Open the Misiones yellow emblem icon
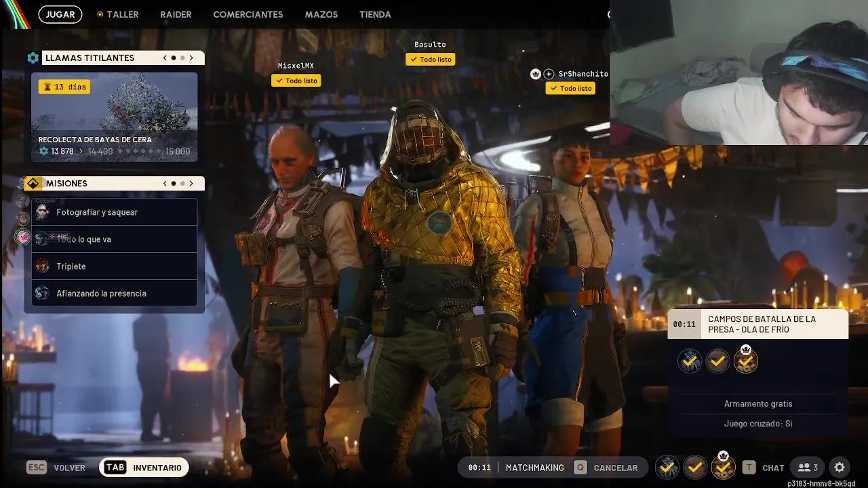868x488 pixels. (33, 184)
